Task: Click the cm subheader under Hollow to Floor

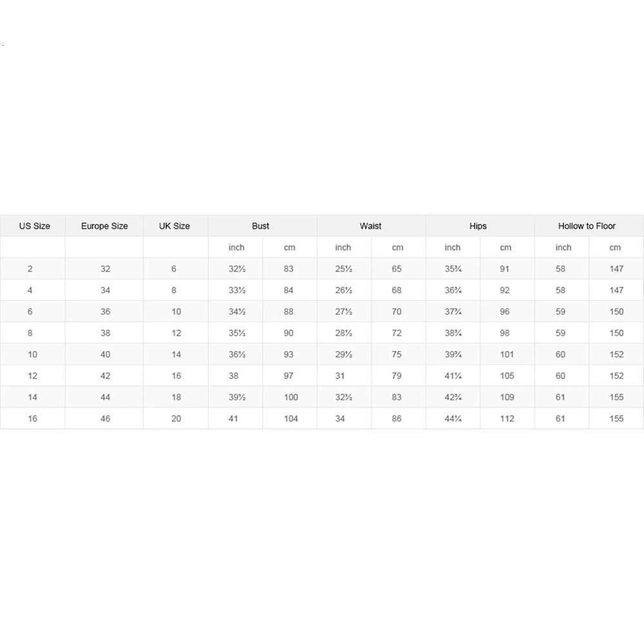Action: pyautogui.click(x=615, y=248)
